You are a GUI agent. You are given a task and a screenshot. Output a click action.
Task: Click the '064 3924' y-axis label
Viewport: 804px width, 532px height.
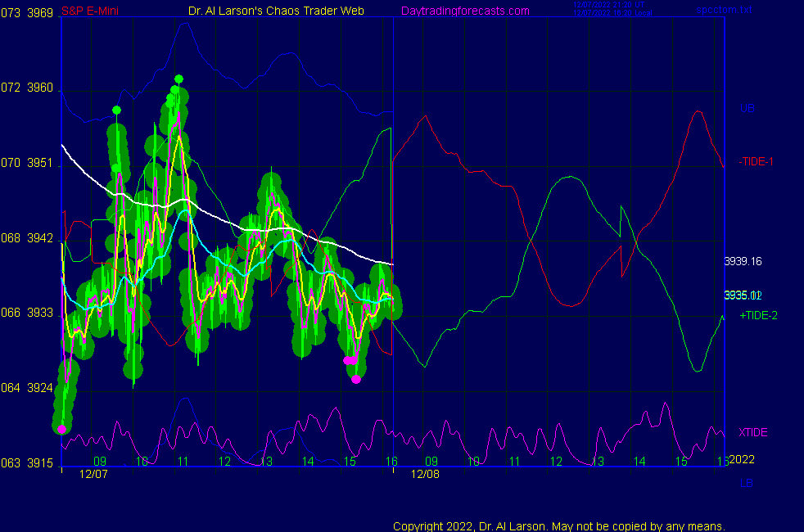tap(27, 388)
